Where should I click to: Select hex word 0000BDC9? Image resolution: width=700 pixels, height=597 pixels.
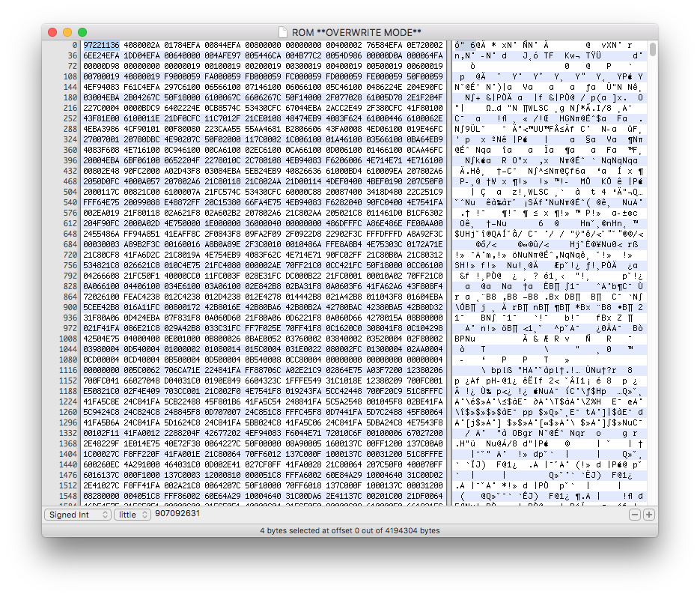[x=141, y=108]
